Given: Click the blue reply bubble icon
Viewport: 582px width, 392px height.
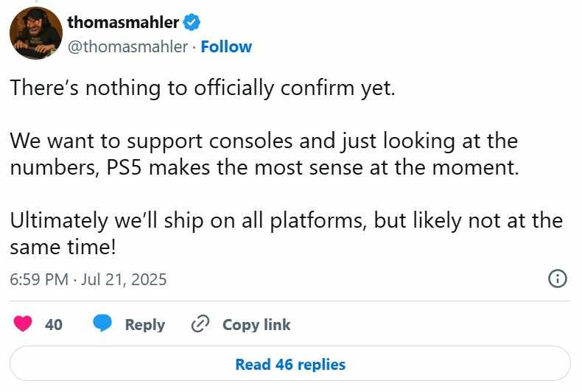Looking at the screenshot, I should [102, 324].
